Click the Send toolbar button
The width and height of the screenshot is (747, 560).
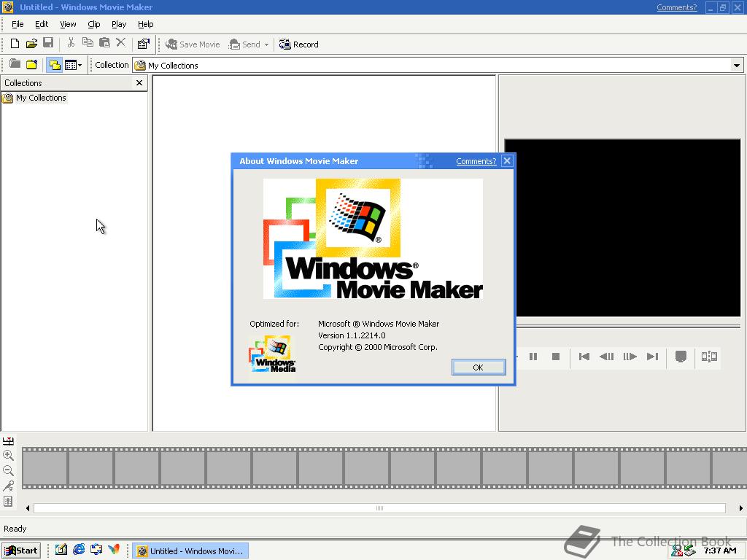tap(245, 44)
